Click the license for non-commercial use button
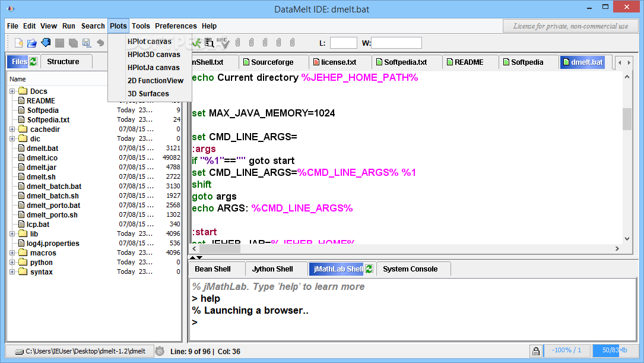Viewport: 644px width, 363px height. coord(570,26)
